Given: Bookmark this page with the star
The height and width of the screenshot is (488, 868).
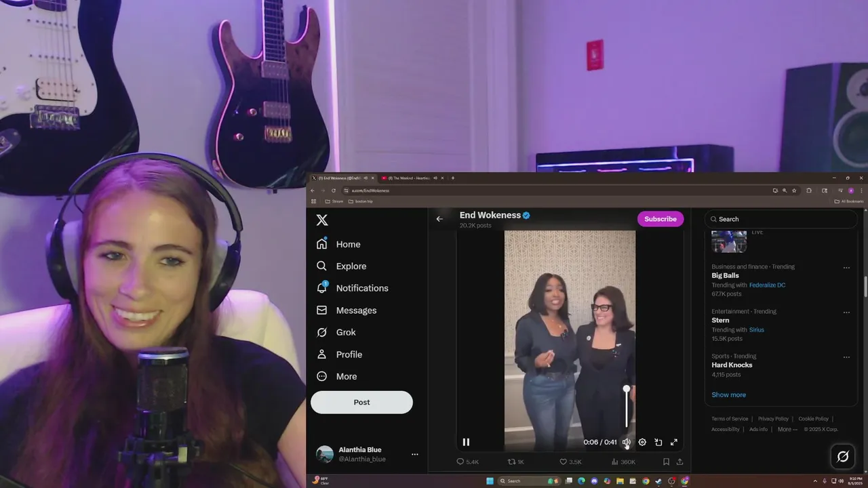Looking at the screenshot, I should point(794,190).
